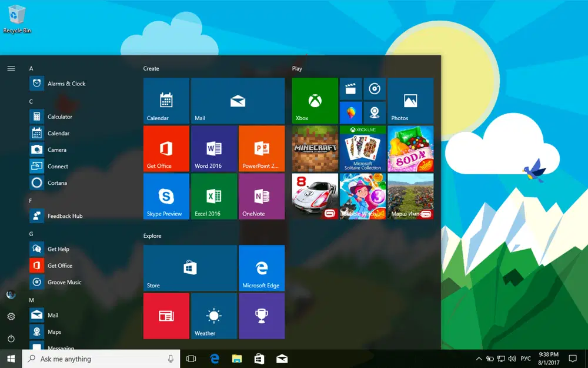Viewport: 588px width, 368px height.
Task: Open Skype Preview tile
Action: 166,196
